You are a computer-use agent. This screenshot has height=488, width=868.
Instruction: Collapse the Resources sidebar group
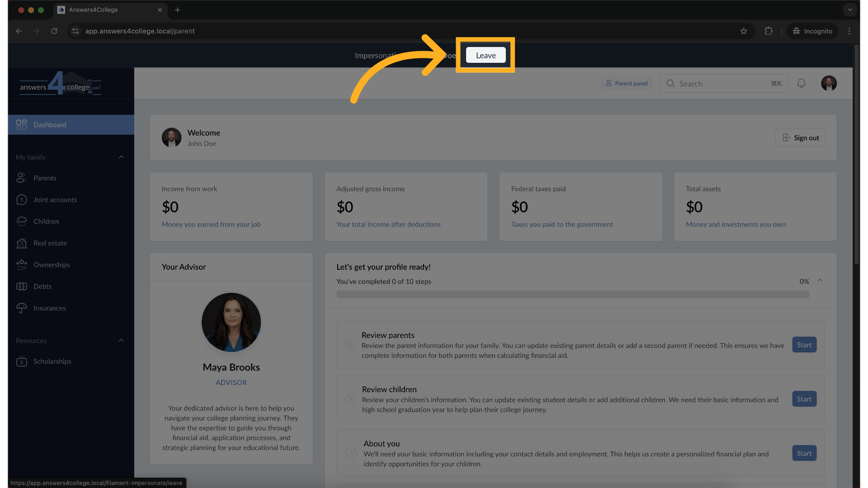[121, 340]
